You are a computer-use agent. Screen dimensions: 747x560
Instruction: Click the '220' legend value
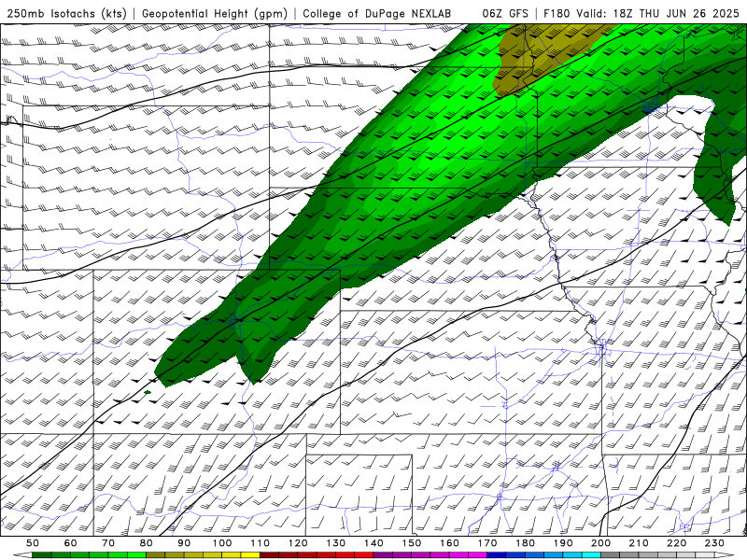(676, 543)
